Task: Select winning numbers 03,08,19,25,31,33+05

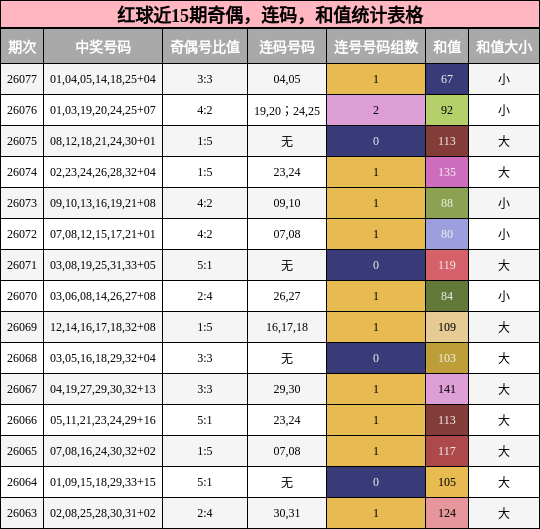Action: (x=103, y=265)
